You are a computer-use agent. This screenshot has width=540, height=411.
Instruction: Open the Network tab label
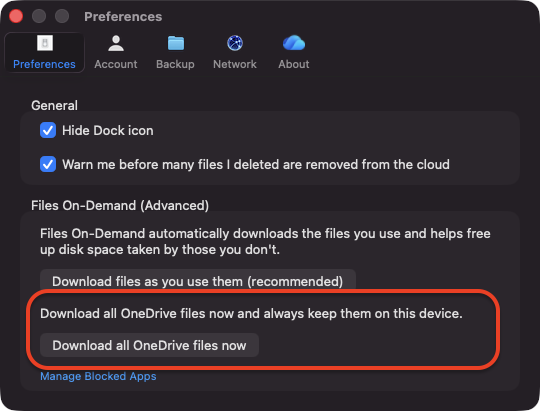click(235, 64)
